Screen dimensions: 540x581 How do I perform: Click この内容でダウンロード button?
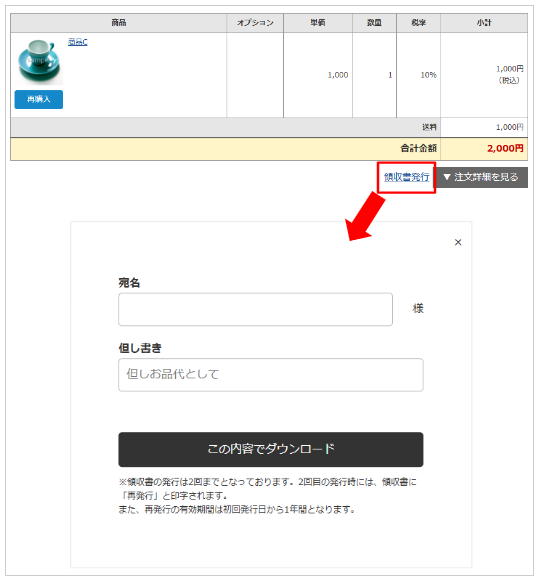coord(271,449)
